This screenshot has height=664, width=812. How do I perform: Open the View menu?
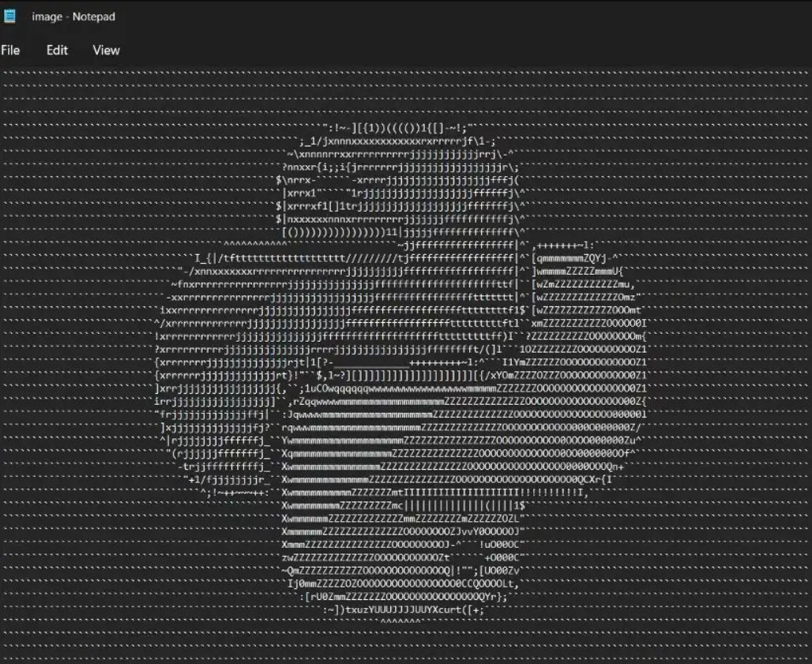coord(106,51)
